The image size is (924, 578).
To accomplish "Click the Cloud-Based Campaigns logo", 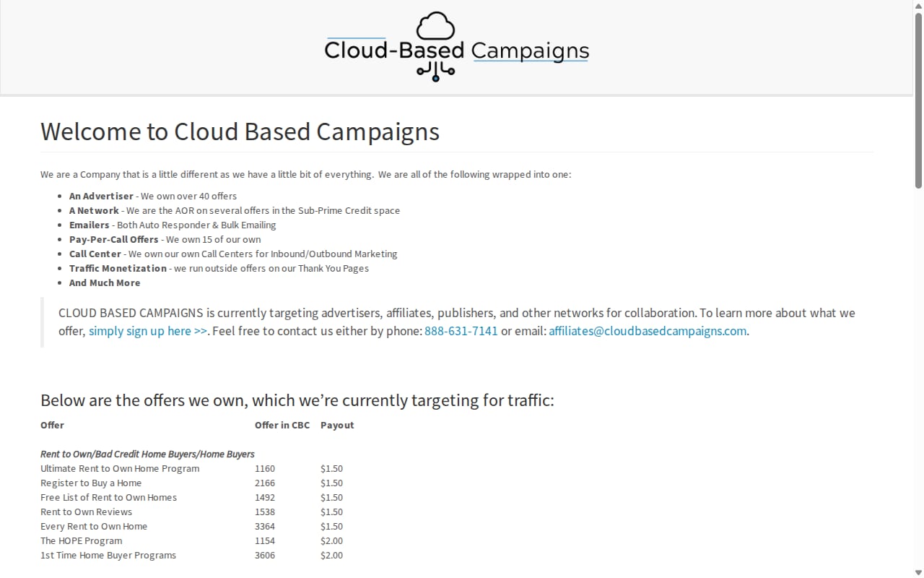I will pyautogui.click(x=457, y=47).
